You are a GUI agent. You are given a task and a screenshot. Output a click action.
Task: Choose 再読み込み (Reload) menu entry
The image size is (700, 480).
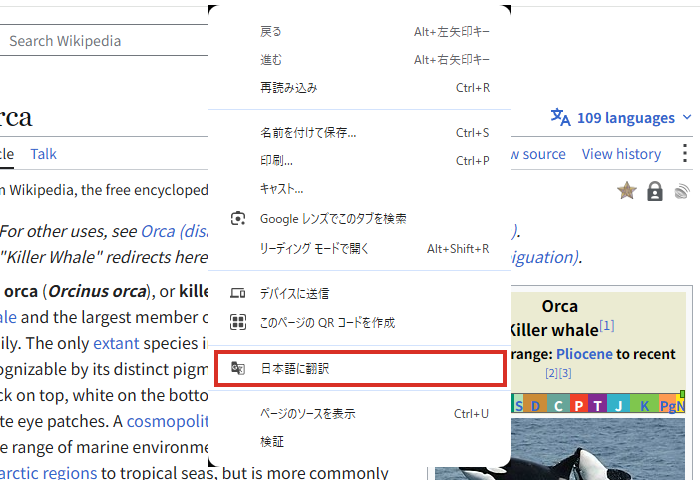coord(359,88)
